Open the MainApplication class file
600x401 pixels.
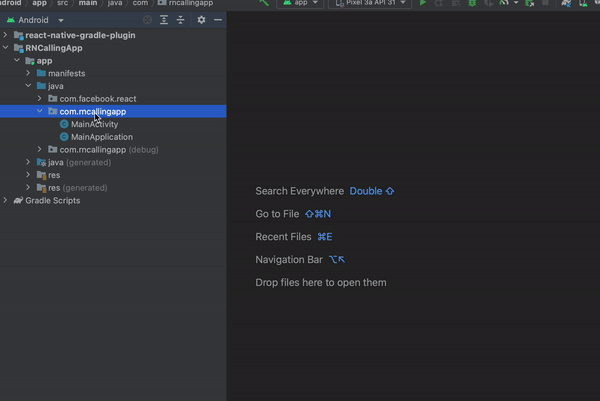point(102,137)
